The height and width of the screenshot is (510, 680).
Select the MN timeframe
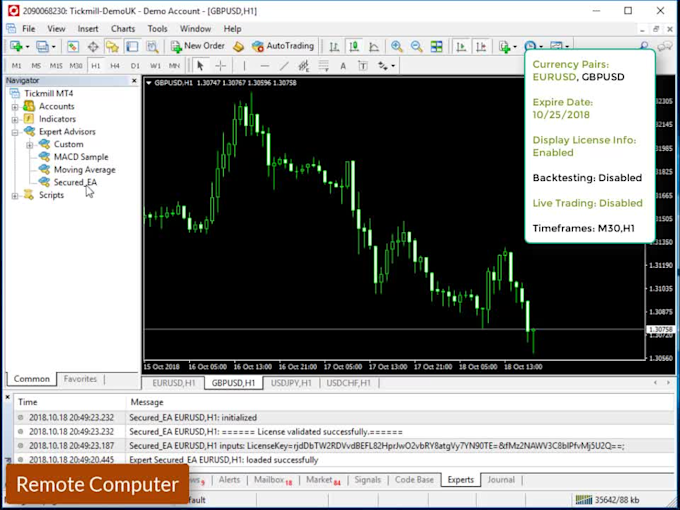point(174,66)
